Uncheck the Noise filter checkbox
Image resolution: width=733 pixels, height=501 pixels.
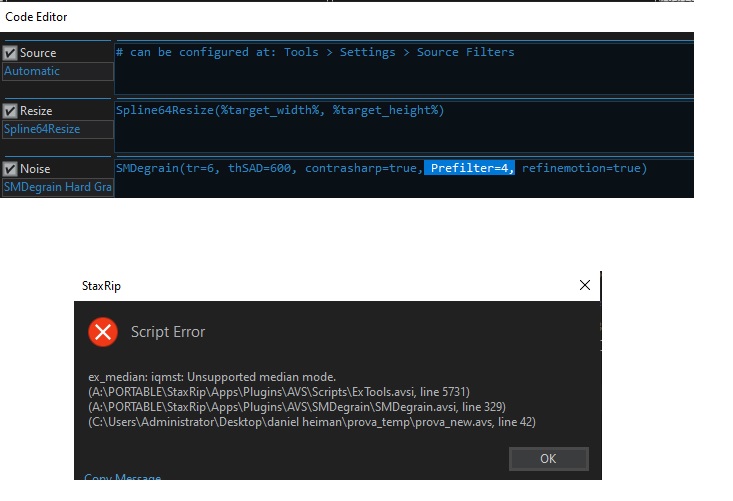(10, 169)
